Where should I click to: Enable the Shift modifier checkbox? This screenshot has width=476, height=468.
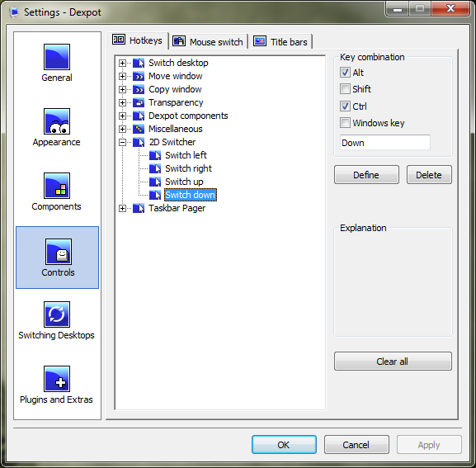click(x=345, y=89)
